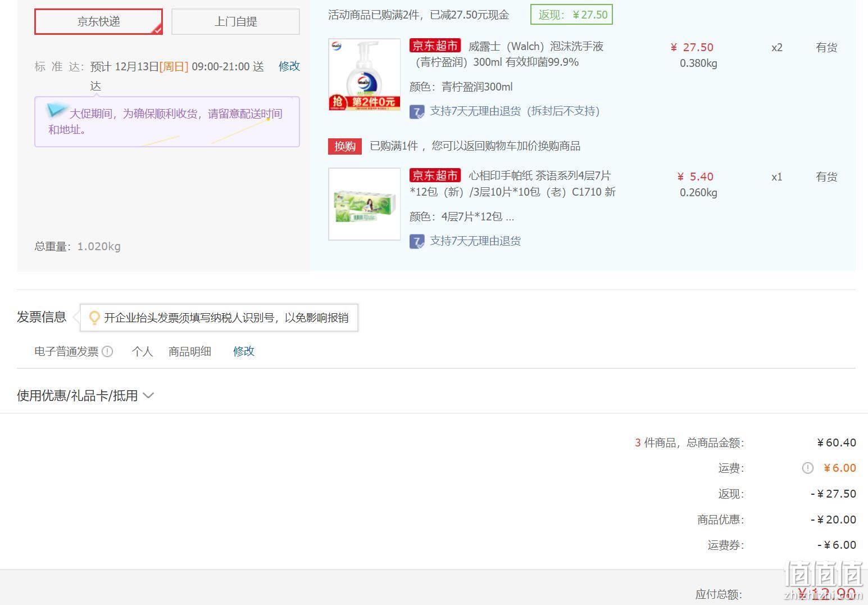Click the 个人 invoice title text
868x605 pixels.
(x=142, y=351)
